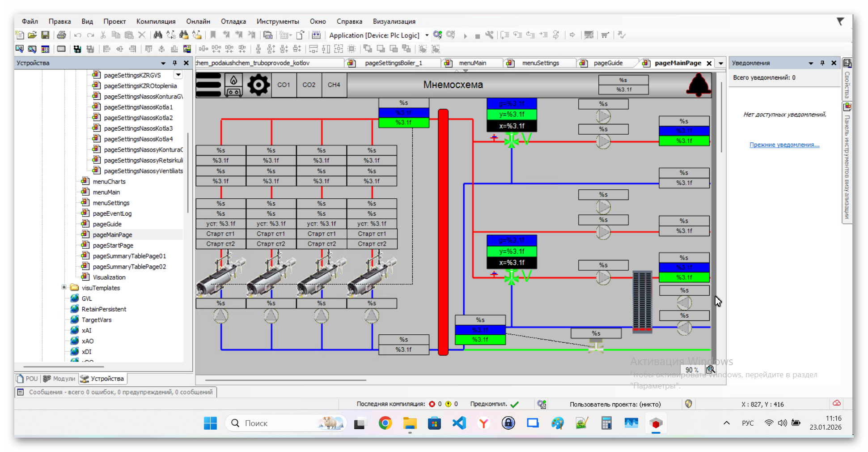Click the Bring to front icon
The image size is (868, 452).
tap(368, 49)
